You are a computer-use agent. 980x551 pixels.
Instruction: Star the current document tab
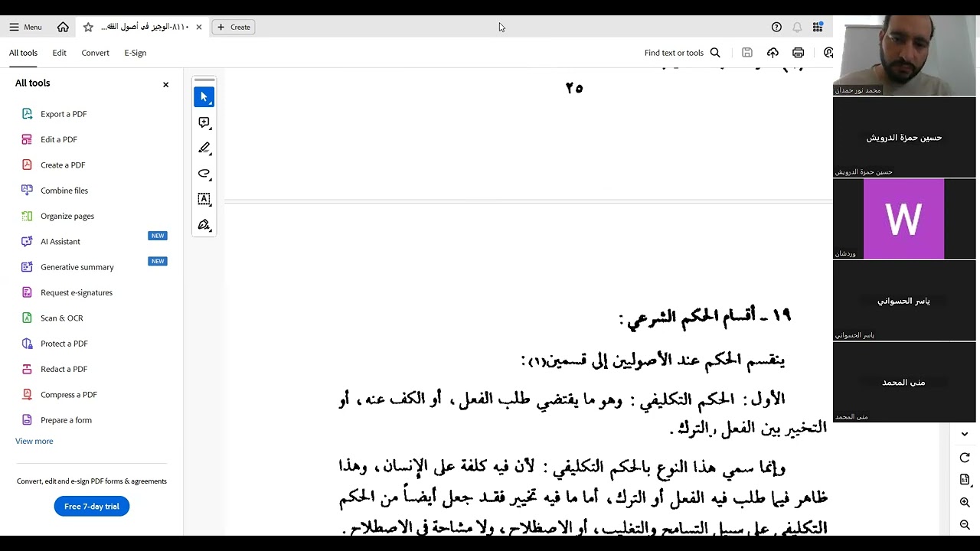[x=88, y=27]
